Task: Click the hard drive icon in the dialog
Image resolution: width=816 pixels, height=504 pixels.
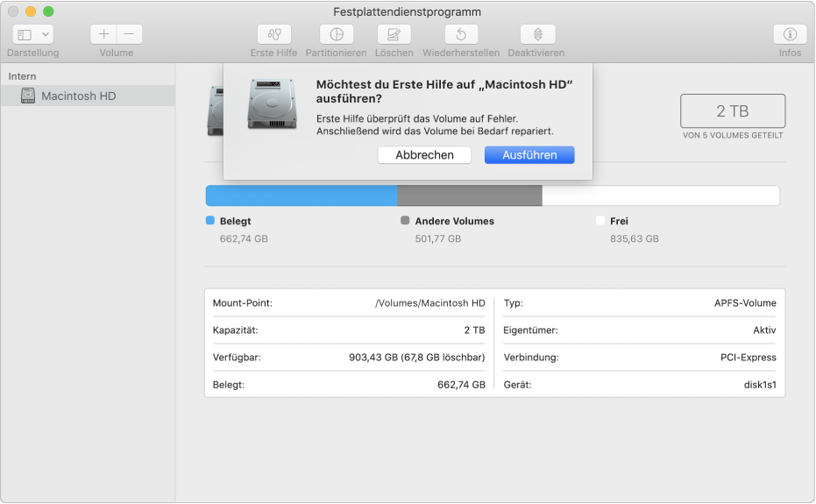Action: point(273,103)
